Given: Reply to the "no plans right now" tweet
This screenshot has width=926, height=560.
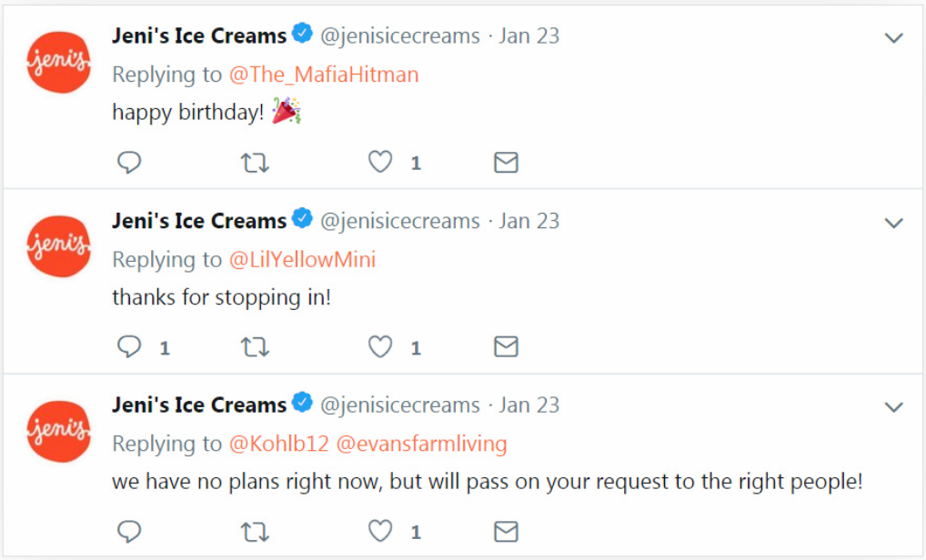Looking at the screenshot, I should click(129, 532).
